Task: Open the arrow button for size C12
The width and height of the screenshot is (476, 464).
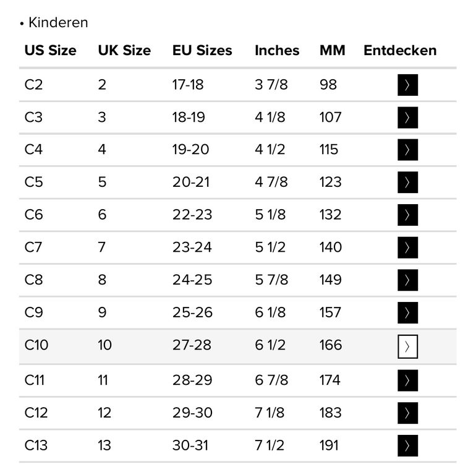Action: 407,413
